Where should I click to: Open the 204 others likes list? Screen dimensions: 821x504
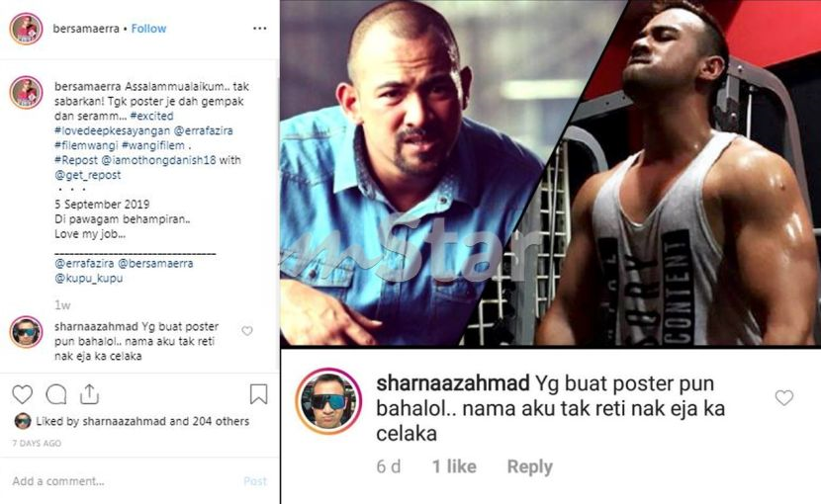click(x=221, y=421)
